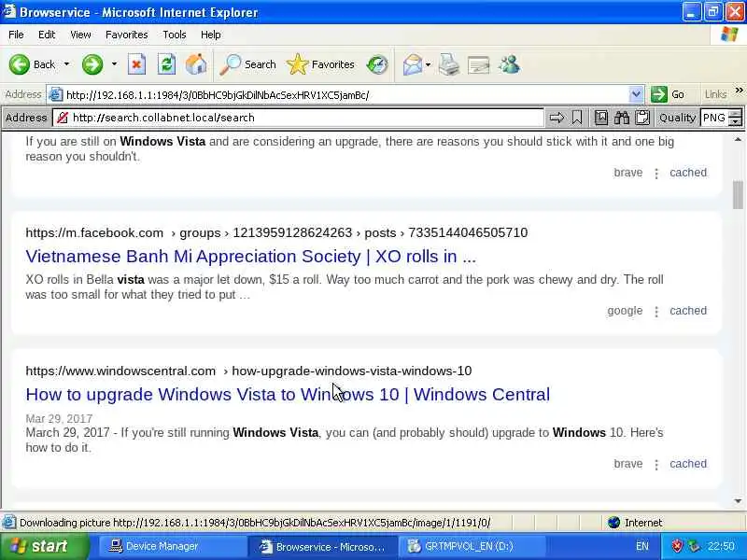
Task: Refresh the page with Refresh icon
Action: (x=167, y=64)
